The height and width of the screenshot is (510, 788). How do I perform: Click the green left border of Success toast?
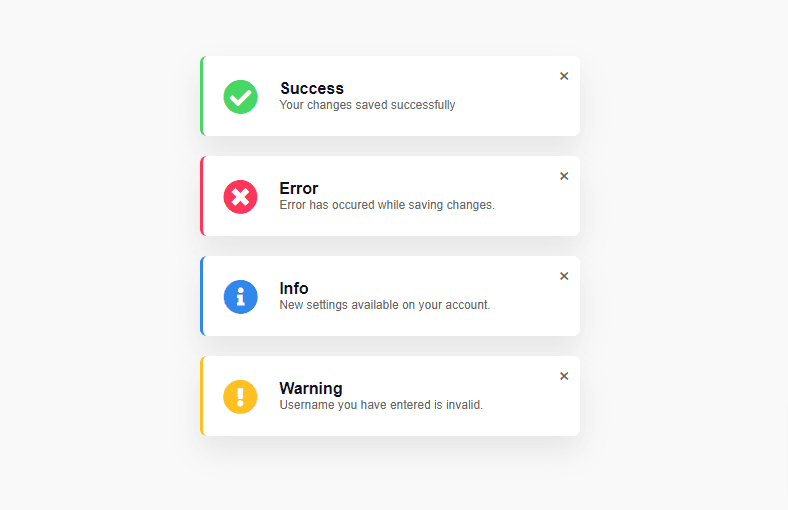coord(202,96)
